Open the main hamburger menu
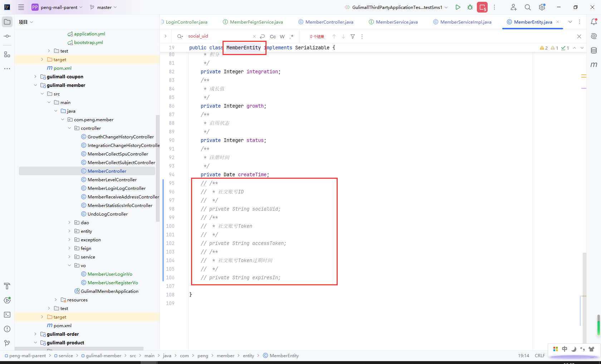 click(21, 7)
